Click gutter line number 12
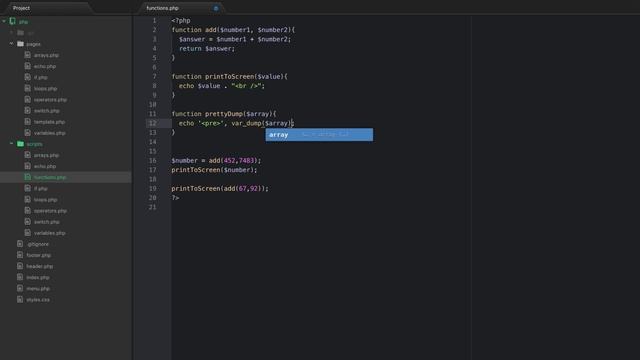This screenshot has width=640, height=360. [x=153, y=123]
